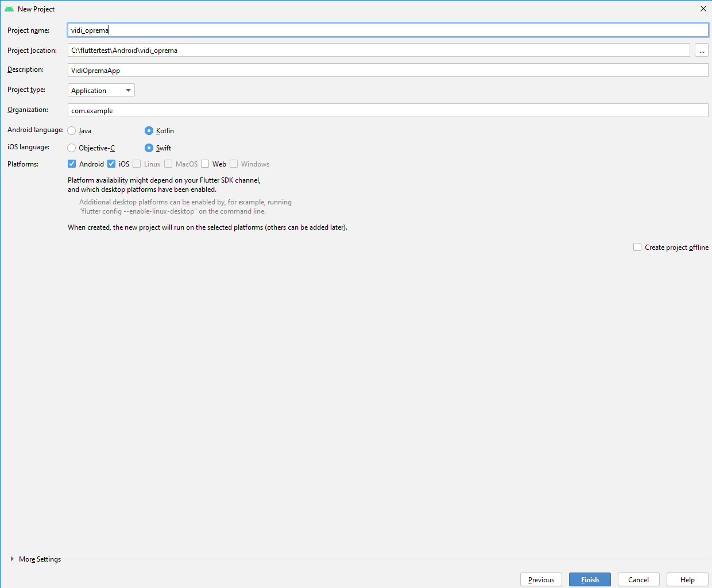Go back with the Previous button

point(541,579)
